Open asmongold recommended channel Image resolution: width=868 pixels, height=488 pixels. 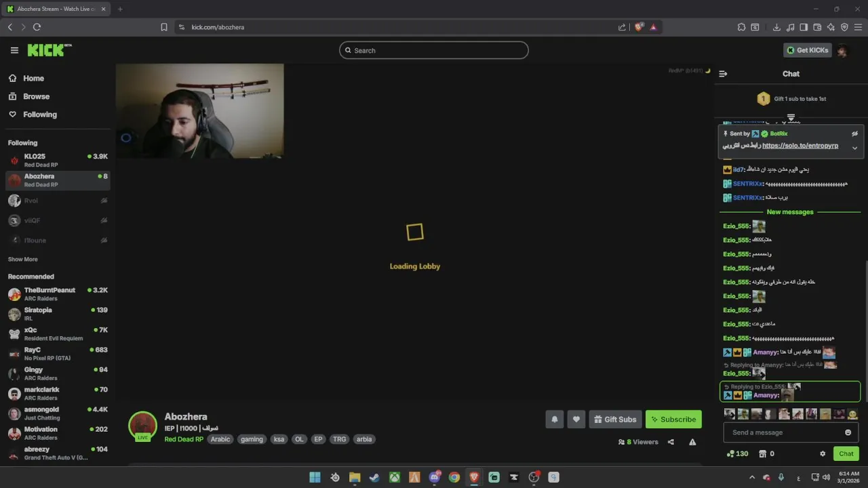click(x=58, y=413)
